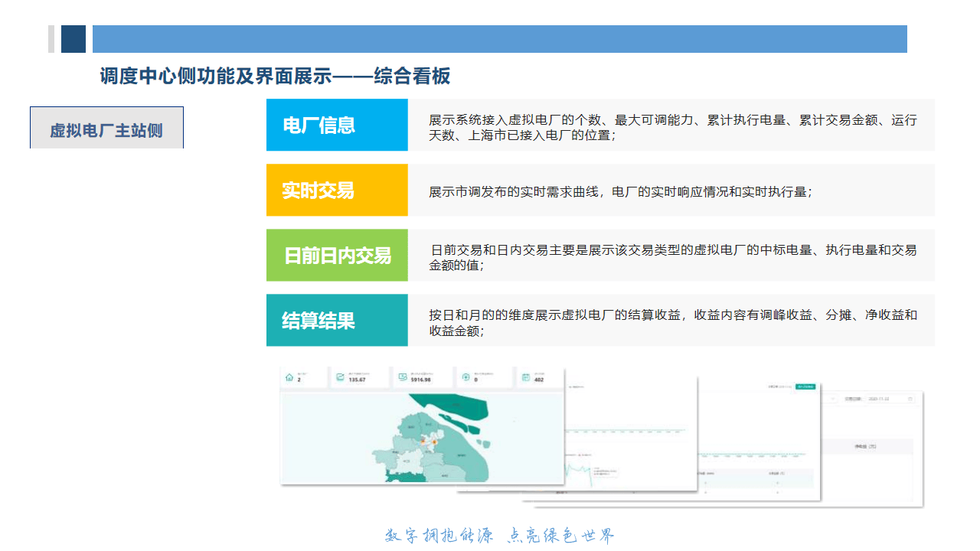The width and height of the screenshot is (980, 551).
Task: Click the running-days icon next to 402
Action: (x=525, y=377)
